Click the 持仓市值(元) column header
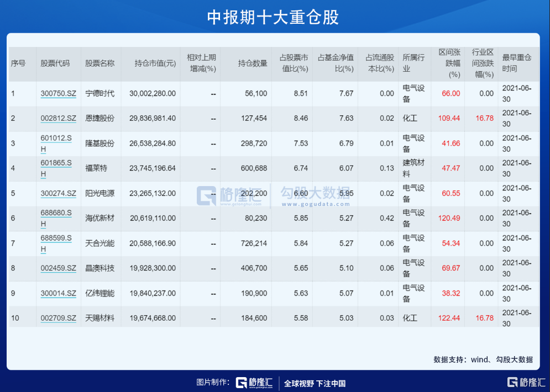This screenshot has height=392, width=550. click(155, 63)
